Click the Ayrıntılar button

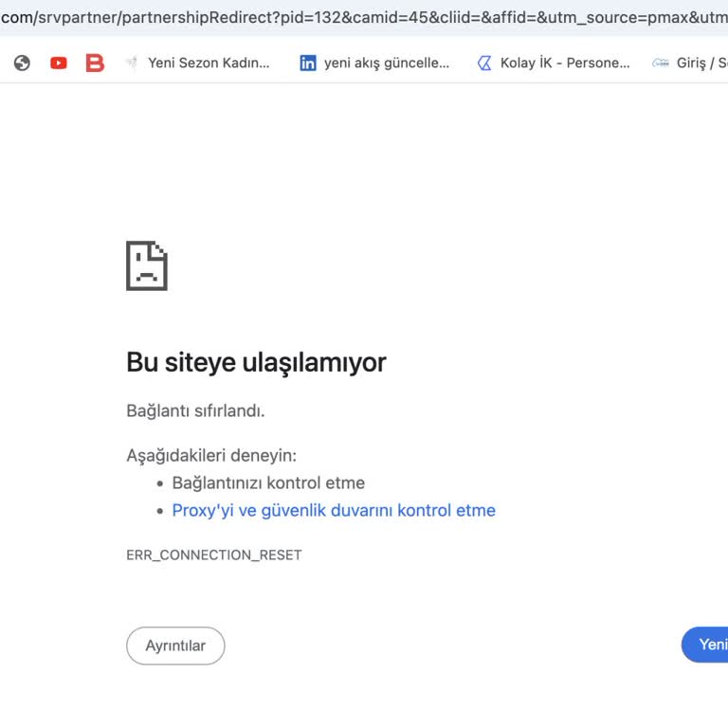point(175,646)
